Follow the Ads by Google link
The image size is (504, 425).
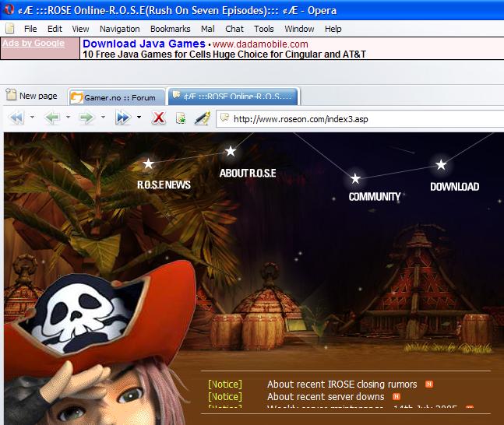pyautogui.click(x=33, y=43)
